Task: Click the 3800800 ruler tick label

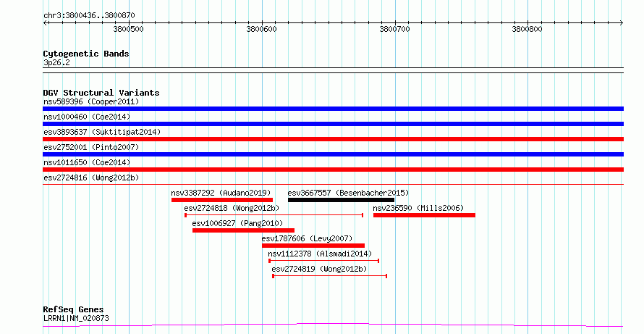Action: pos(528,29)
